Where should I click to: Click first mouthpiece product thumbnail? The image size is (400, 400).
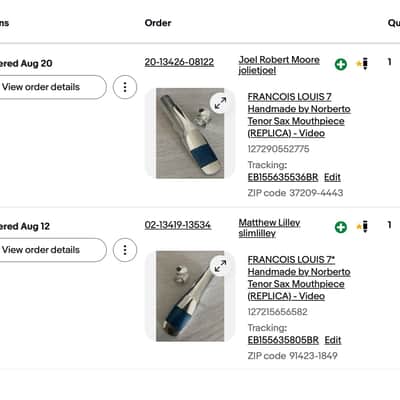[x=190, y=133]
